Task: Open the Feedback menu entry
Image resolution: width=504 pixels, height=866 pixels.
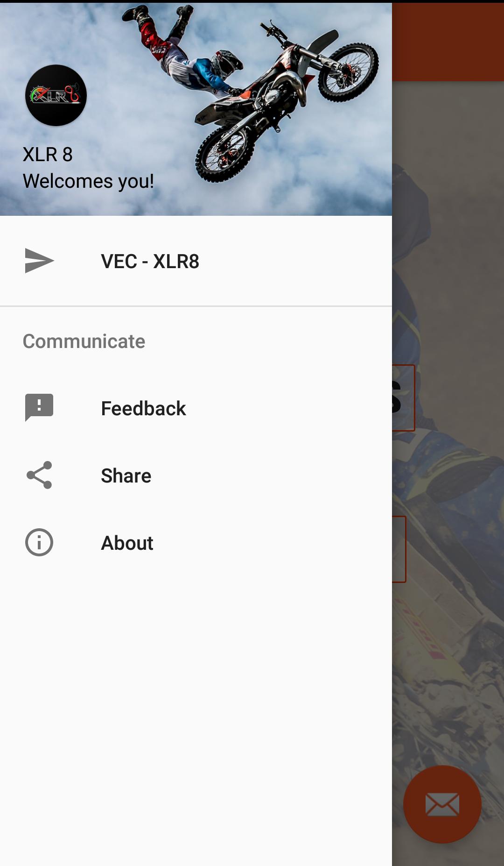Action: click(x=196, y=408)
